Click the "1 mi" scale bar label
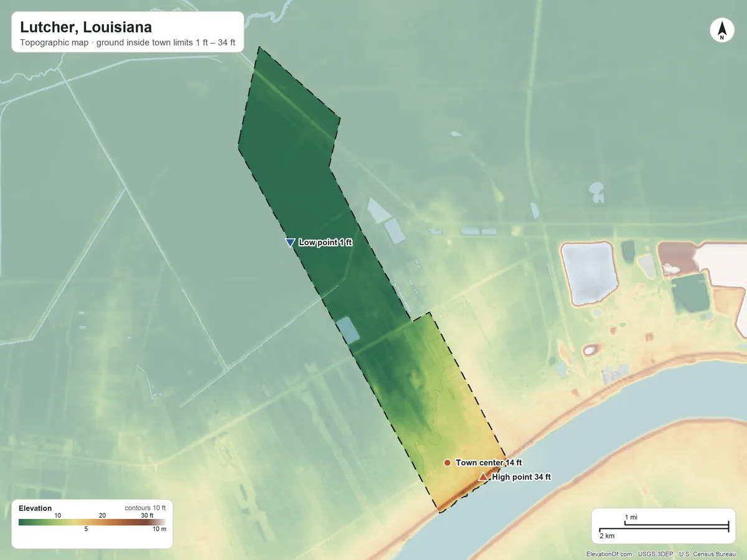This screenshot has height=560, width=747. (631, 518)
